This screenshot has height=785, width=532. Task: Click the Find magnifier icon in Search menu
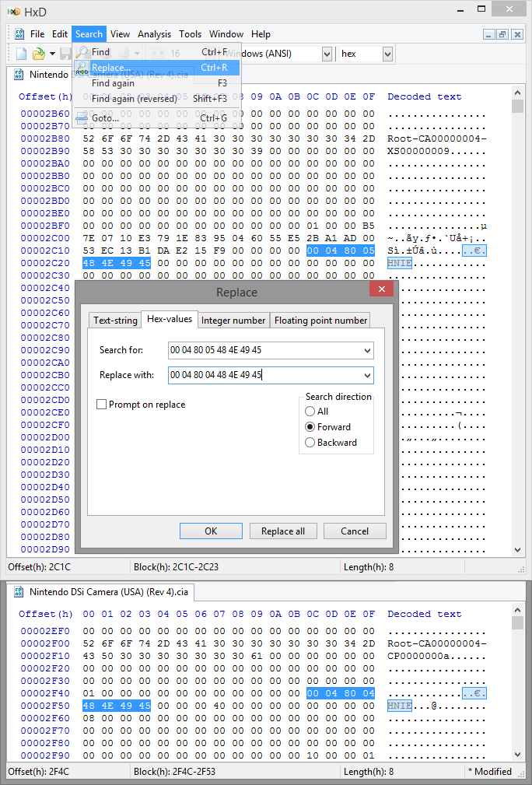[82, 52]
